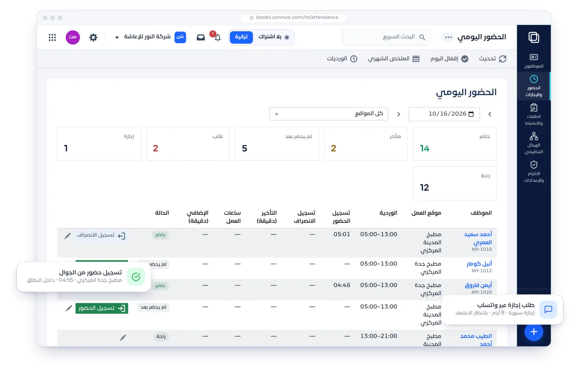
Task: Edit the راحة row of الطيب محمد
Action: (x=123, y=337)
